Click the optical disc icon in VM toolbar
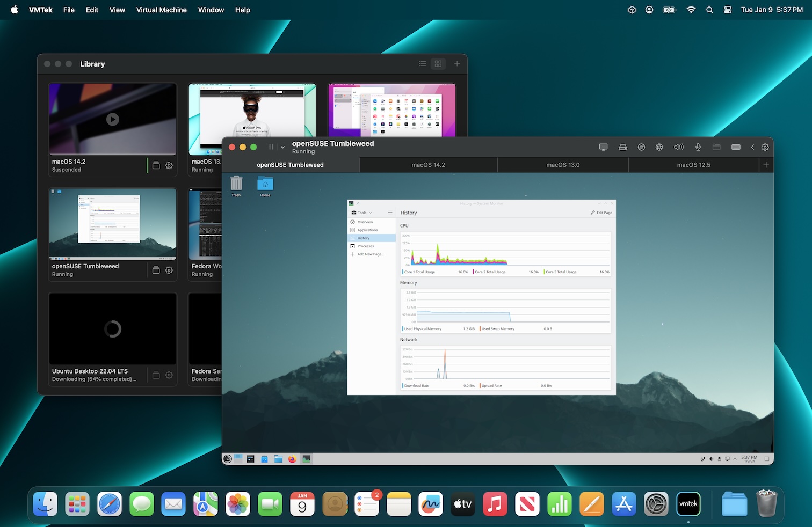This screenshot has height=527, width=812. coord(641,147)
